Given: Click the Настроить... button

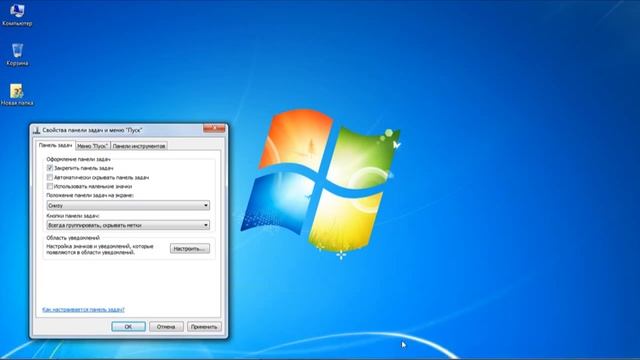Looking at the screenshot, I should click(190, 249).
